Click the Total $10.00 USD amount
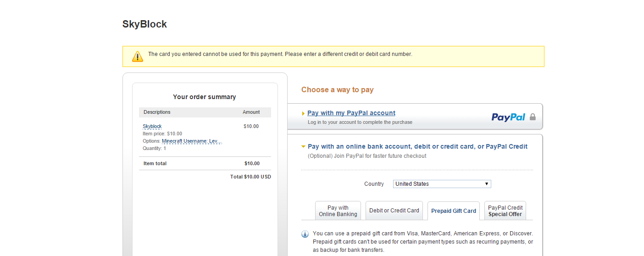Screen dimensions: 644x256 [x=250, y=177]
